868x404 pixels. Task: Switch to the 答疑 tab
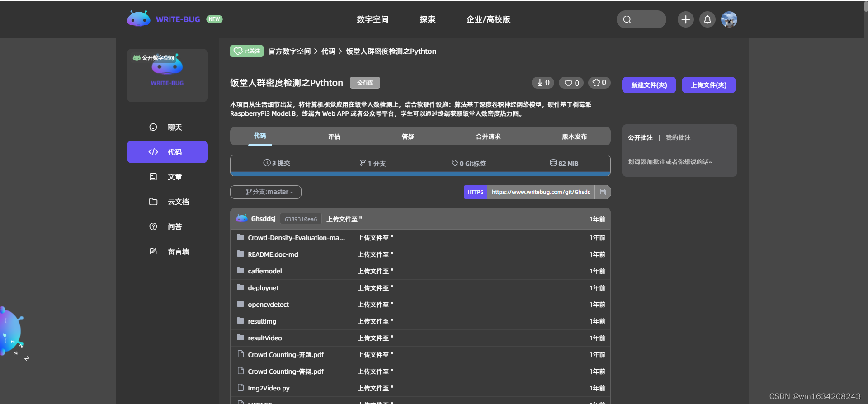[x=408, y=136]
